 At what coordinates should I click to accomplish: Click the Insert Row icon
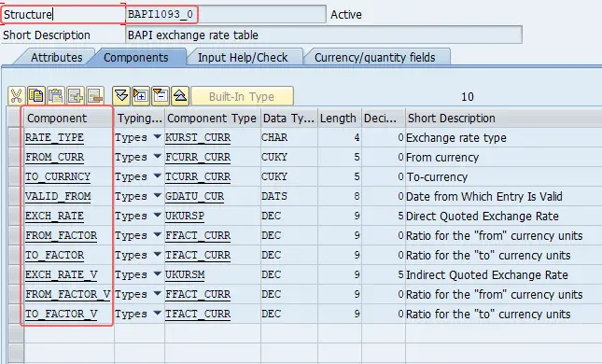(x=76, y=96)
